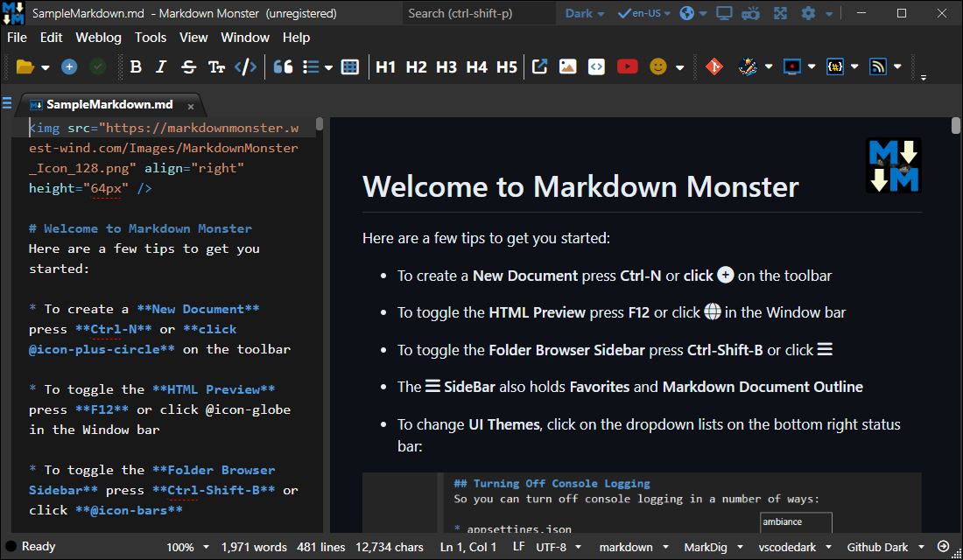Click the monitor icon in title bar
This screenshot has width=963, height=560.
(x=725, y=13)
